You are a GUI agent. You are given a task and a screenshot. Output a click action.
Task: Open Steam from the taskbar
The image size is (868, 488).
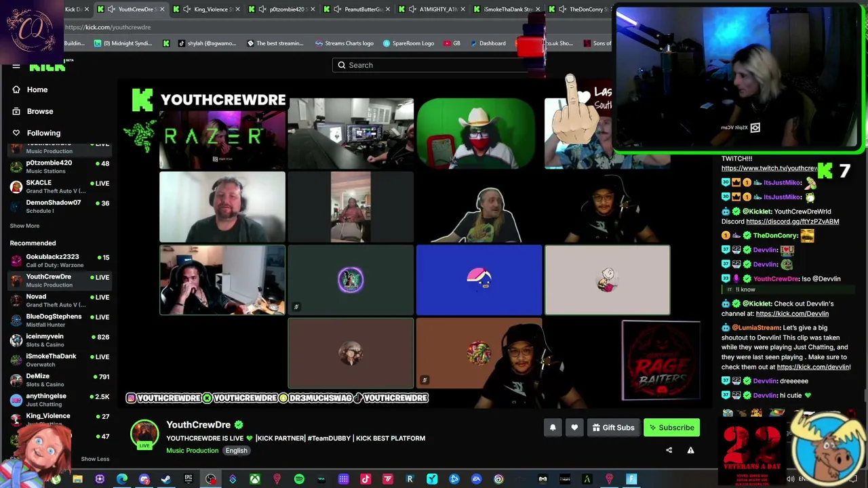tap(166, 480)
